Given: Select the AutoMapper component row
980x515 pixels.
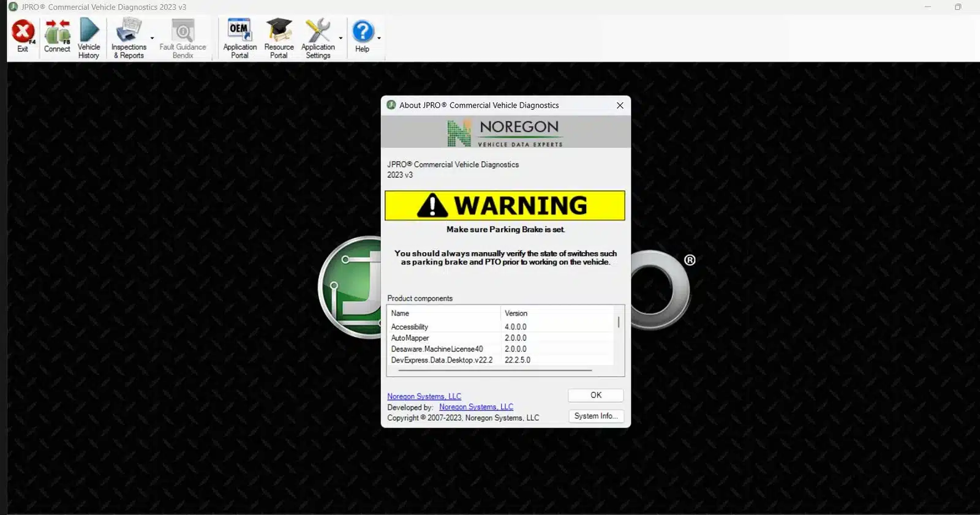Looking at the screenshot, I should (500, 338).
